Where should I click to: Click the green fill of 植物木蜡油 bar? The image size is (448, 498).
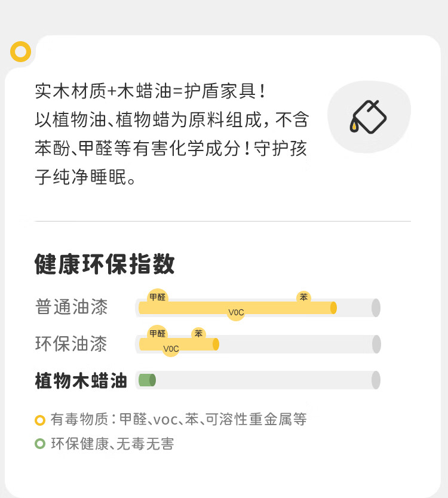pyautogui.click(x=148, y=380)
